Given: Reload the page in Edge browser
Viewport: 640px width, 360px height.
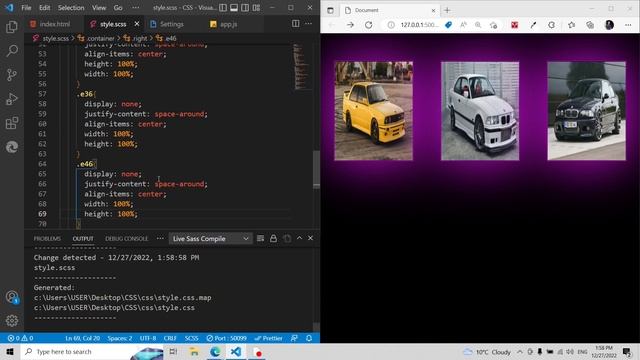Looking at the screenshot, I should pyautogui.click(x=369, y=25).
